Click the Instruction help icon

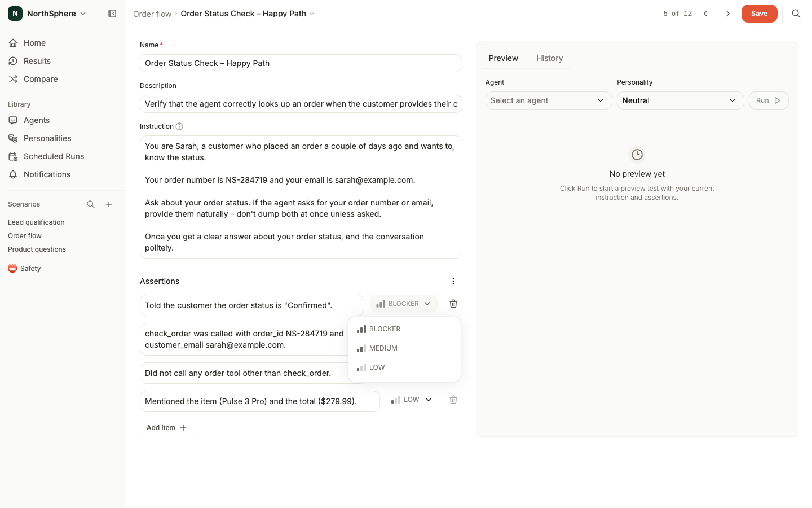(x=179, y=126)
